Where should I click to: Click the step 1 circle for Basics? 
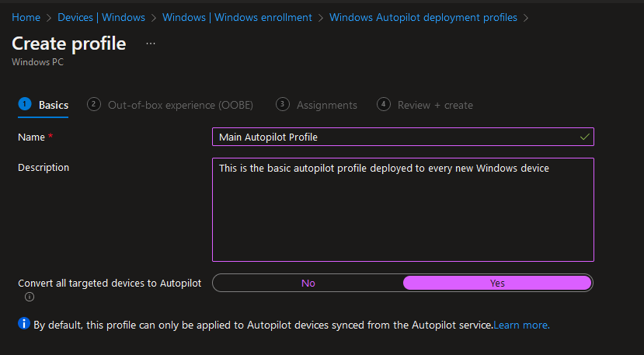(x=25, y=104)
